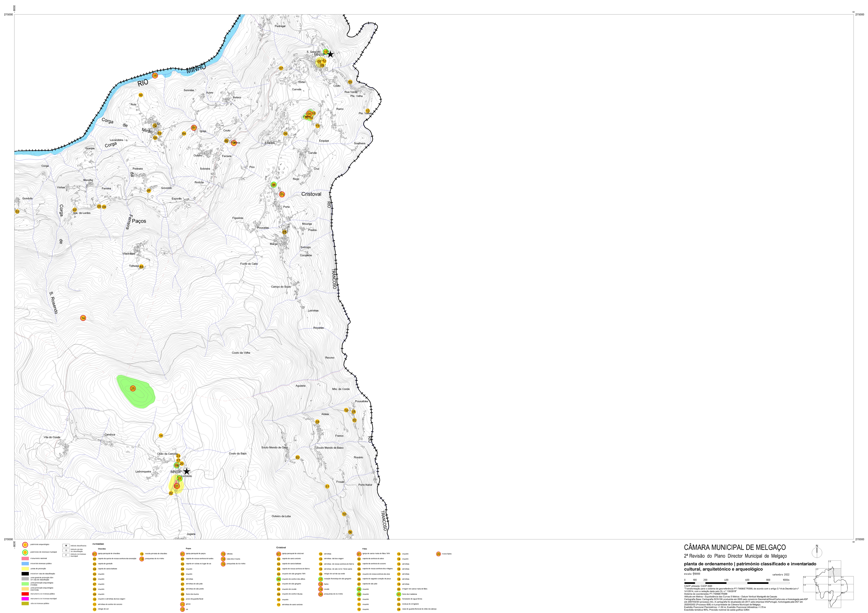Select the blue imóvel de interesse público swatch
This screenshot has height=613, width=868.
tap(25, 564)
